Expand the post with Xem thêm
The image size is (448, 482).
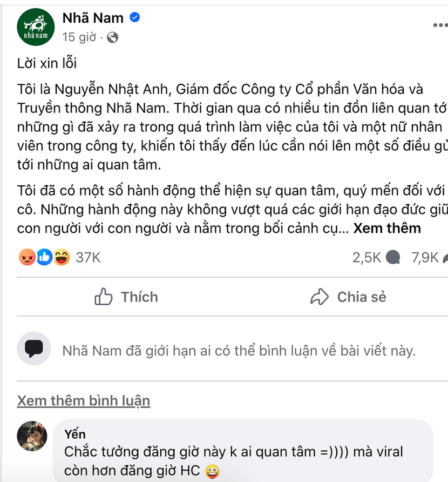(x=386, y=228)
